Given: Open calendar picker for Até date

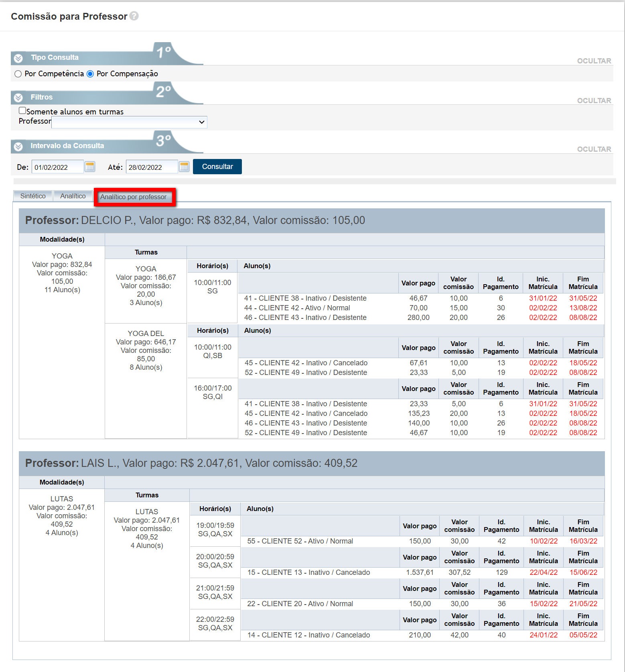Looking at the screenshot, I should (x=184, y=167).
